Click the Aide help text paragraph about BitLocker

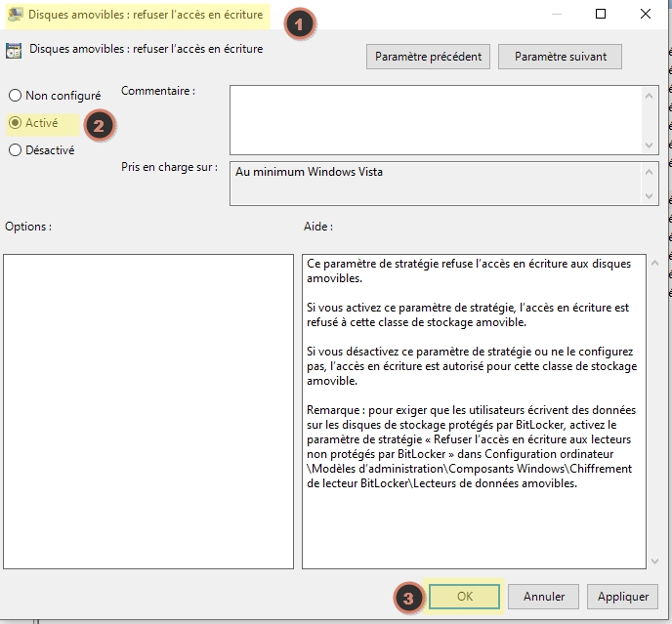click(x=472, y=446)
